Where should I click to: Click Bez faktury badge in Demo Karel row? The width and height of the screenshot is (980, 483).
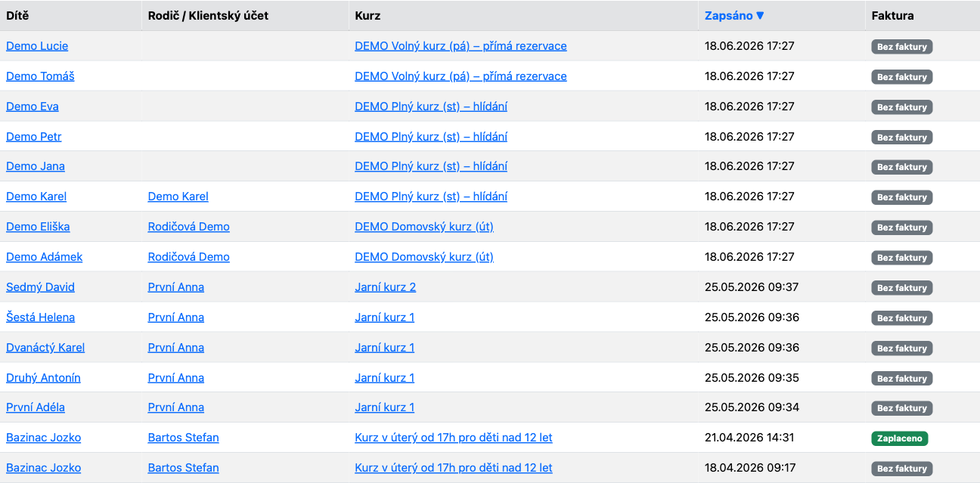[901, 197]
